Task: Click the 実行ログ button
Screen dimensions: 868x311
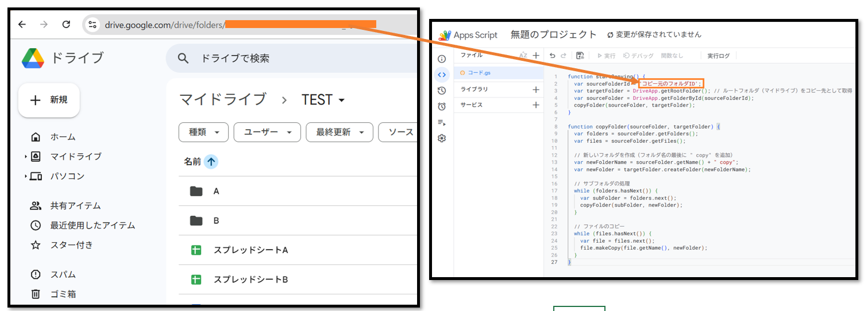Action: pos(718,56)
